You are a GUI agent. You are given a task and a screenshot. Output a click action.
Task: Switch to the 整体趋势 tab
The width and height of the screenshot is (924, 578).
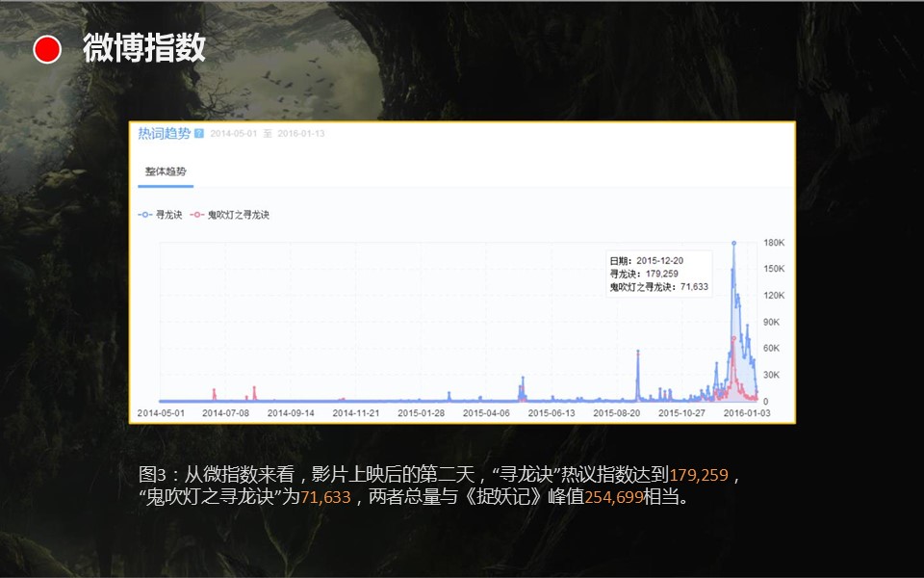click(166, 171)
